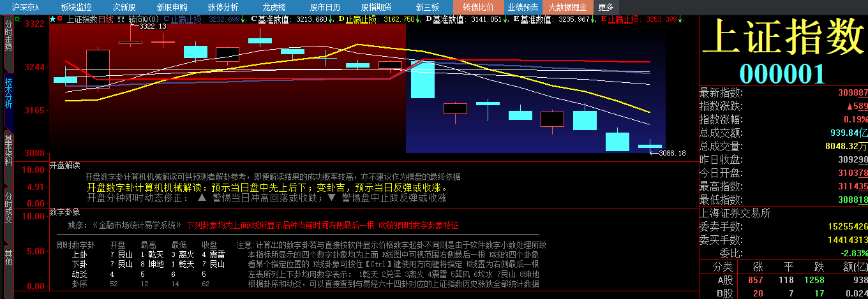This screenshot has height=299, width=868.
Task: Open the 涨停分析 menu
Action: pos(223,7)
